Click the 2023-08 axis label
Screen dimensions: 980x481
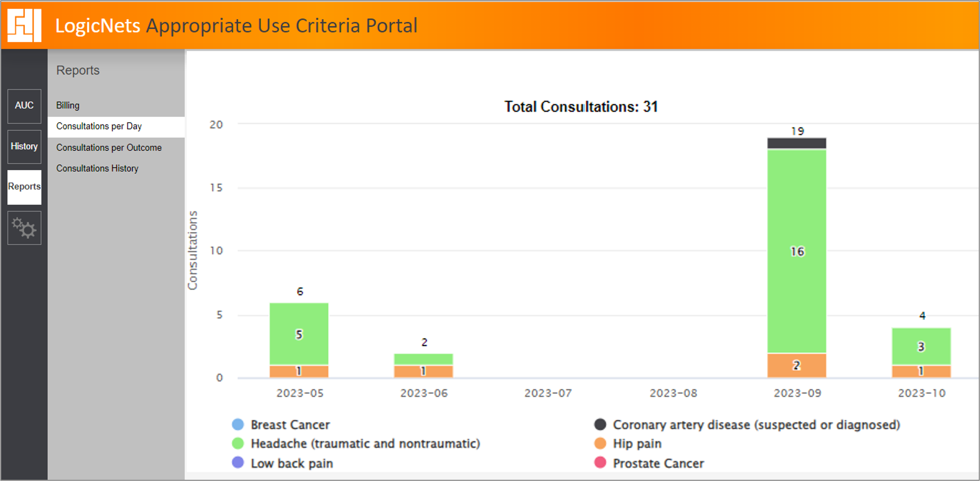(673, 393)
